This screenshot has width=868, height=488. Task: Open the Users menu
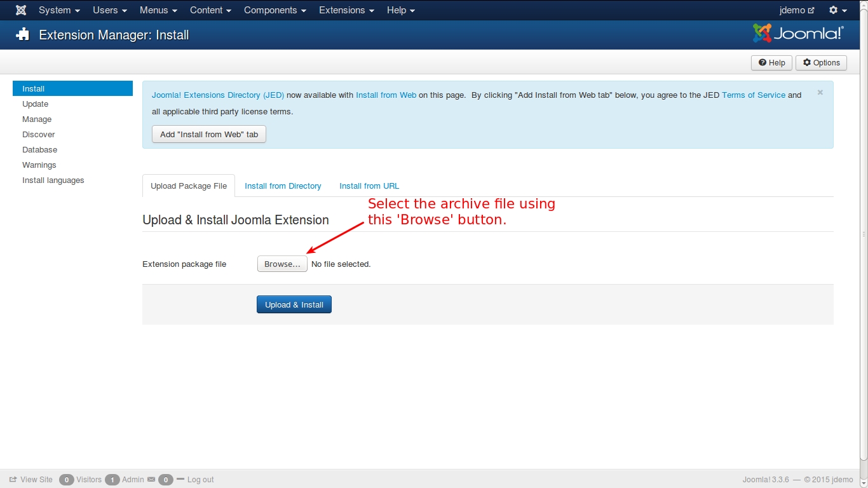coord(109,10)
